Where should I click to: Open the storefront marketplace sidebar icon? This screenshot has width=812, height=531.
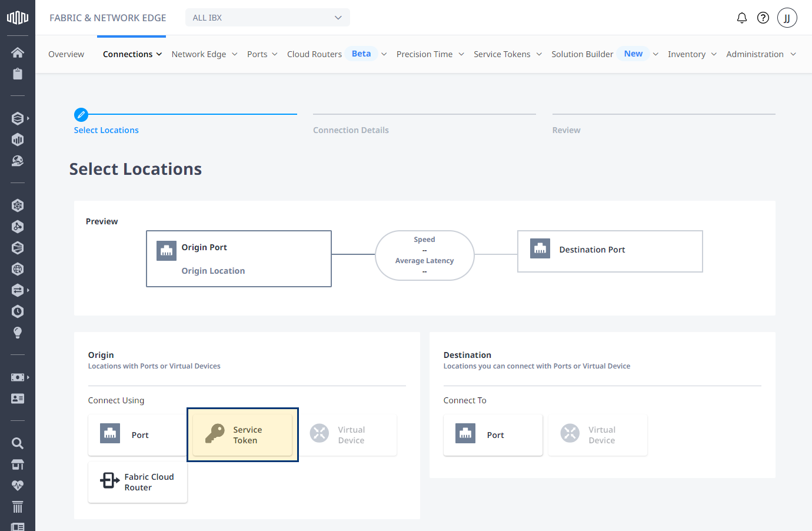pyautogui.click(x=18, y=464)
